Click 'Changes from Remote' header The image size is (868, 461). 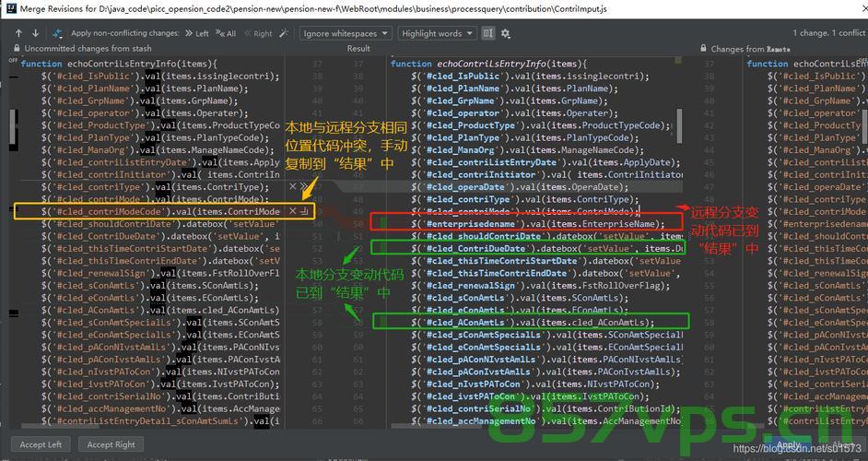(750, 49)
